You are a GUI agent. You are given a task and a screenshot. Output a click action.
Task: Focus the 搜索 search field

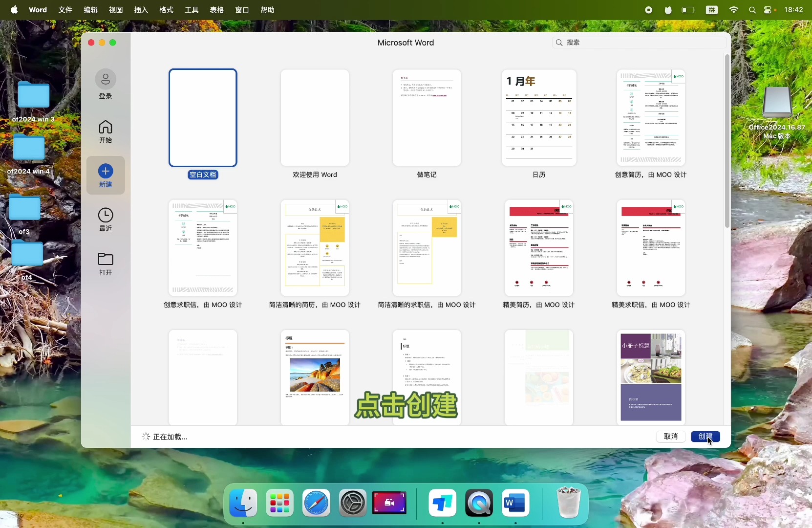[x=640, y=43]
